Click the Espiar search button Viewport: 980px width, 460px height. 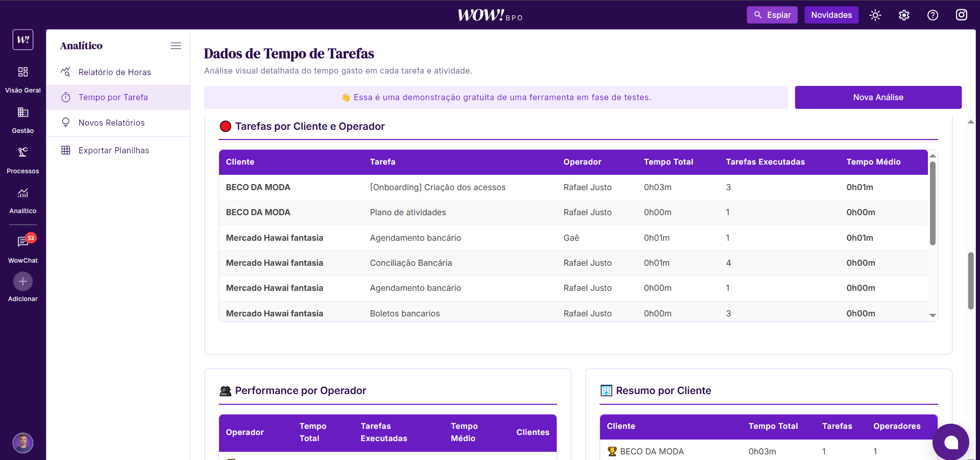[772, 15]
